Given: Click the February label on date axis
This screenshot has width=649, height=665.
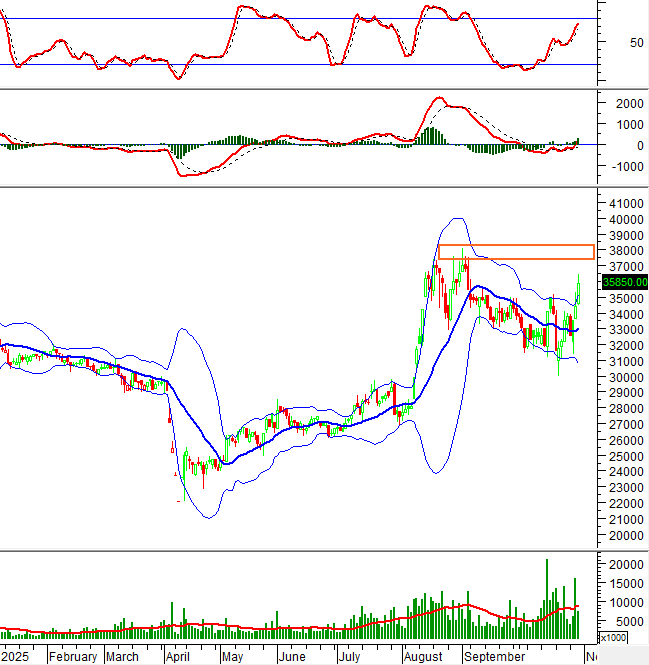Looking at the screenshot, I should [x=73, y=657].
